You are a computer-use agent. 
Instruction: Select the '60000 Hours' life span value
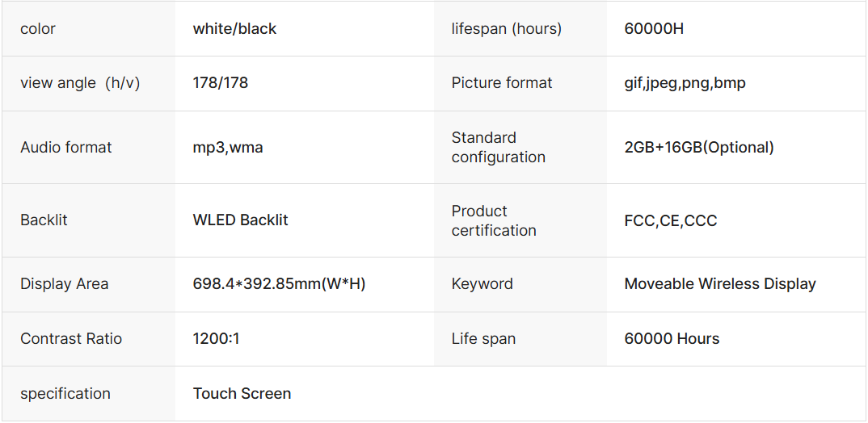coord(672,339)
